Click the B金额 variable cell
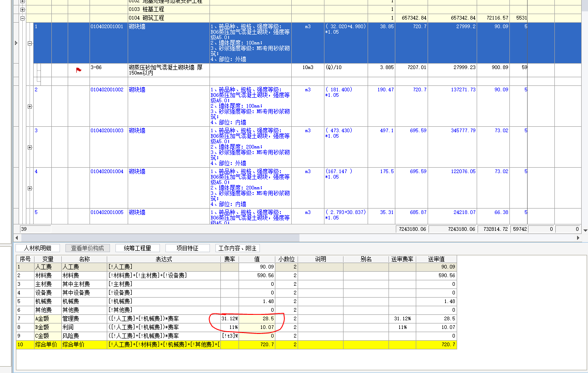 (x=48, y=328)
